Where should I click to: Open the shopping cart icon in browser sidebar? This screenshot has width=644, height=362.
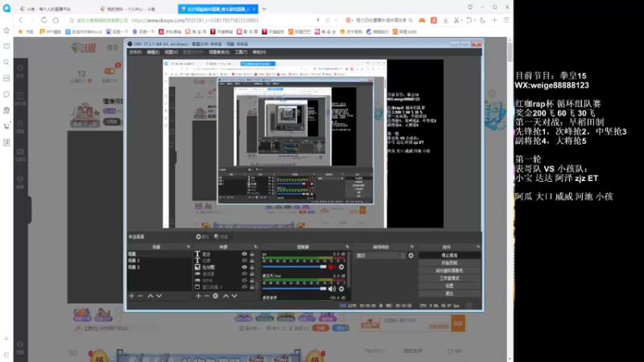click(6, 126)
